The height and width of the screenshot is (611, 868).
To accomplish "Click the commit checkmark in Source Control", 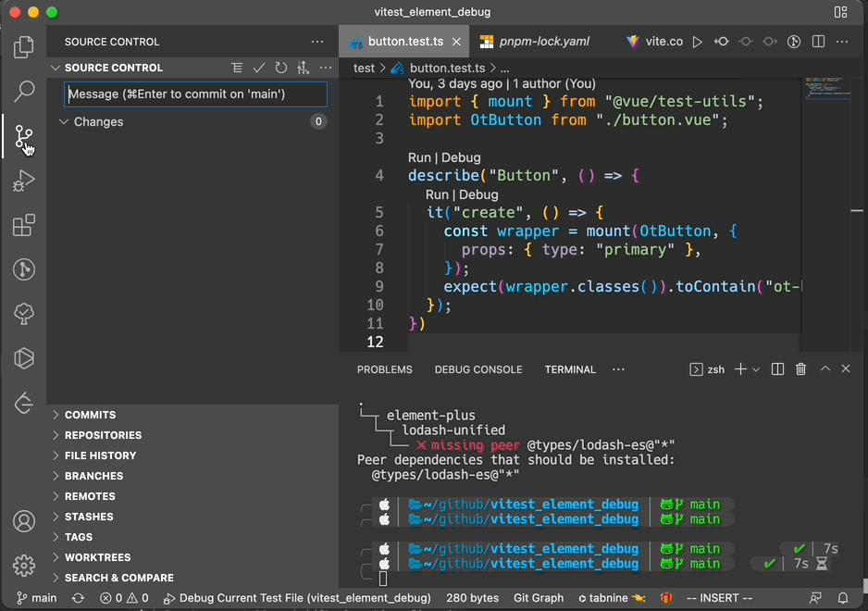I will pos(259,68).
